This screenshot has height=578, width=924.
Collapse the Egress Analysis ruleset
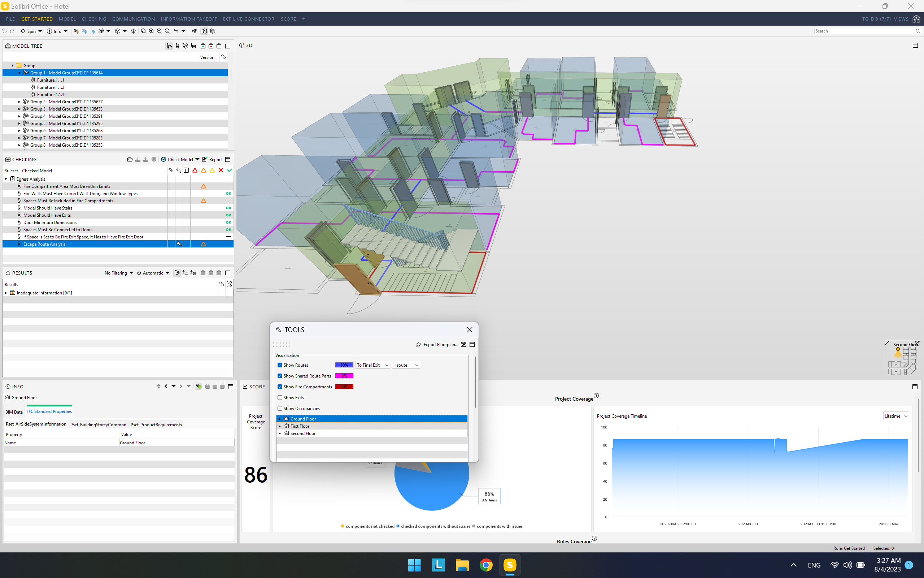coord(6,179)
